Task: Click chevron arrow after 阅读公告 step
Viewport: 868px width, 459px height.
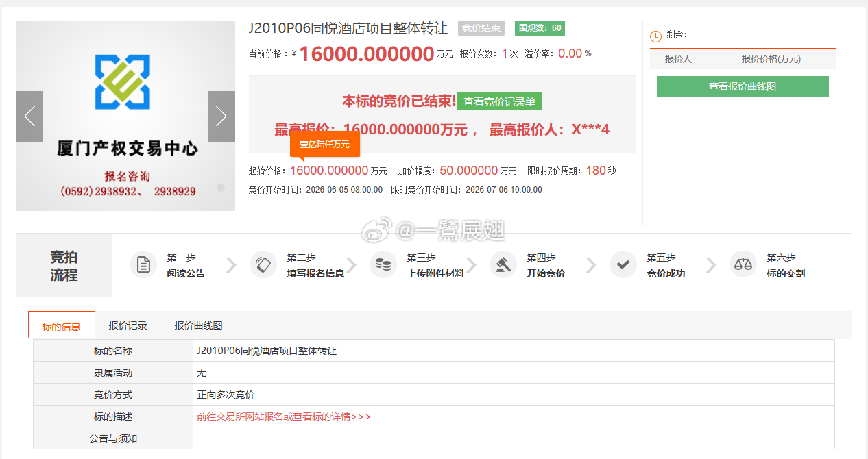Action: click(x=231, y=265)
